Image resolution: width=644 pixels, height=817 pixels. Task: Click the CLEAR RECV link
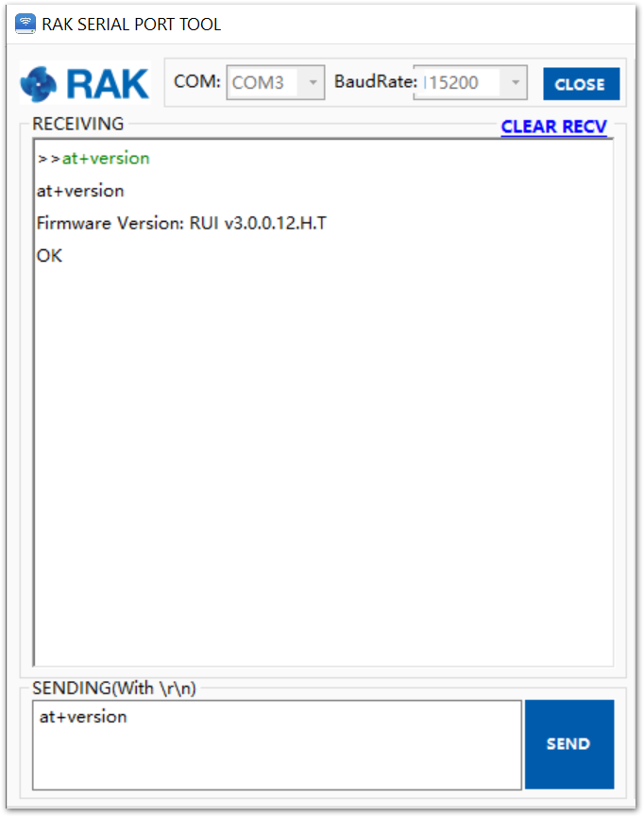click(x=554, y=127)
